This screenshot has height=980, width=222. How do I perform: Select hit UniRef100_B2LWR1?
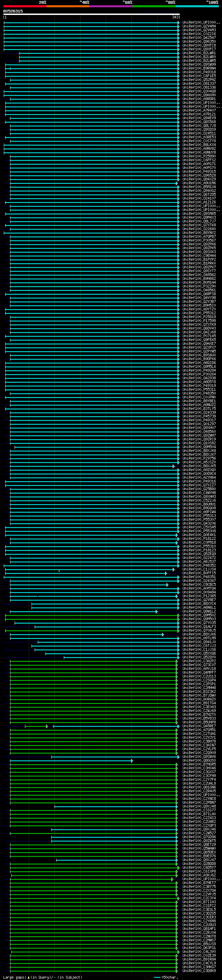tap(199, 53)
